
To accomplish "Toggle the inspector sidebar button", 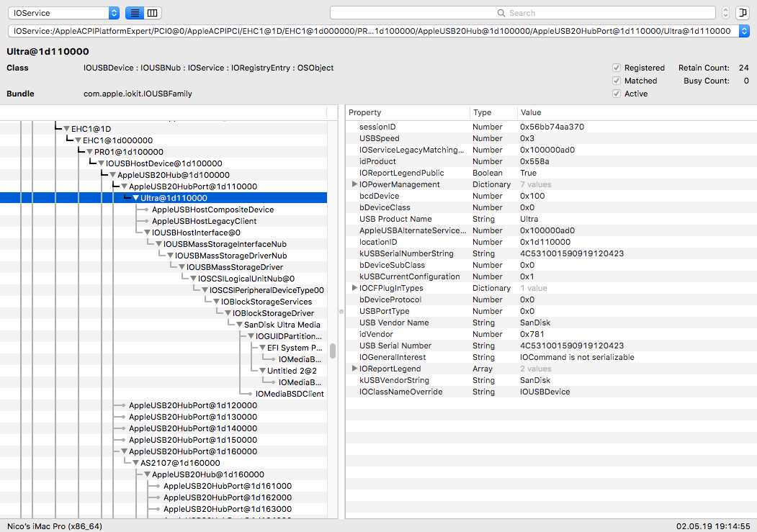I will [x=742, y=13].
